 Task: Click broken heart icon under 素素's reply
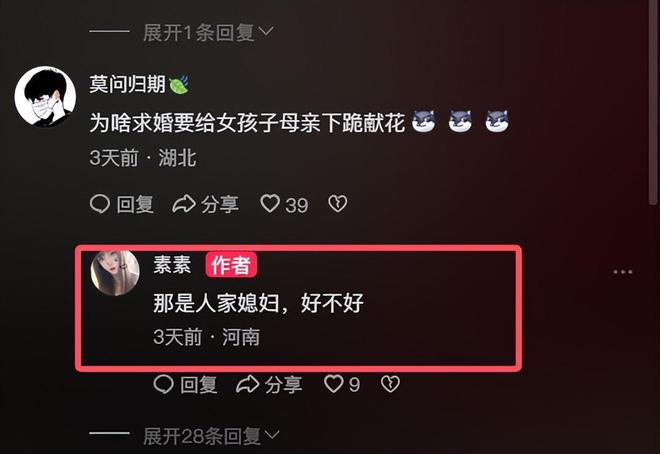[390, 384]
